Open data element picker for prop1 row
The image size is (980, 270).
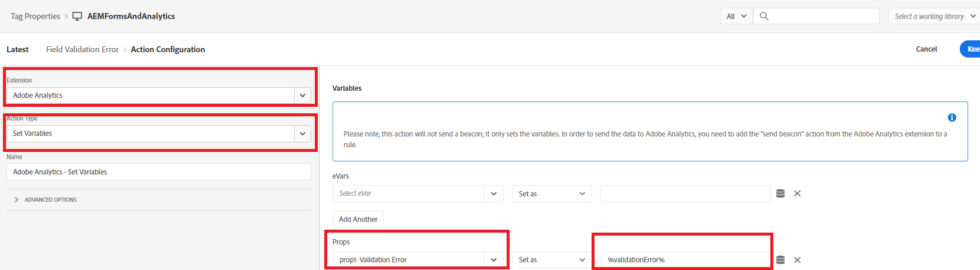click(x=780, y=260)
